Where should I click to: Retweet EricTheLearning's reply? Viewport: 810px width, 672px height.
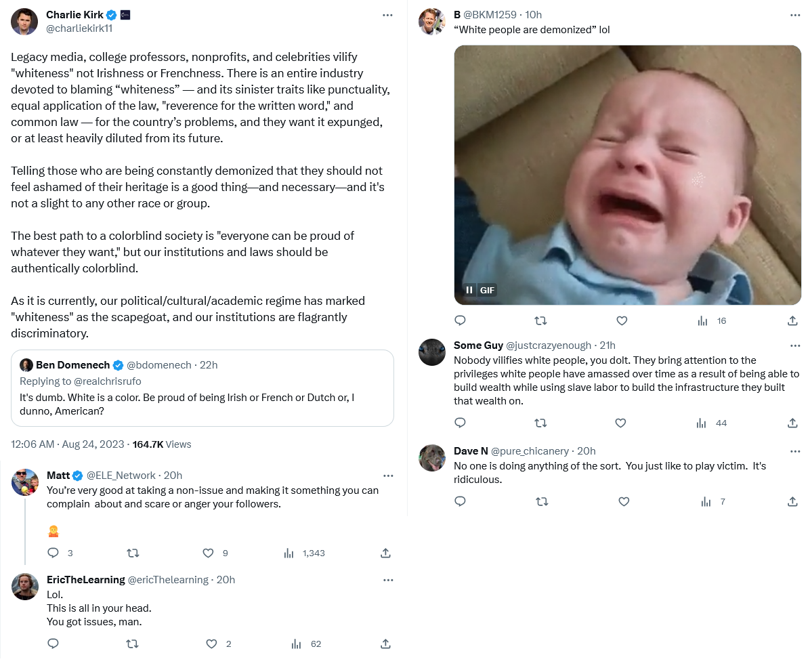[x=133, y=644]
